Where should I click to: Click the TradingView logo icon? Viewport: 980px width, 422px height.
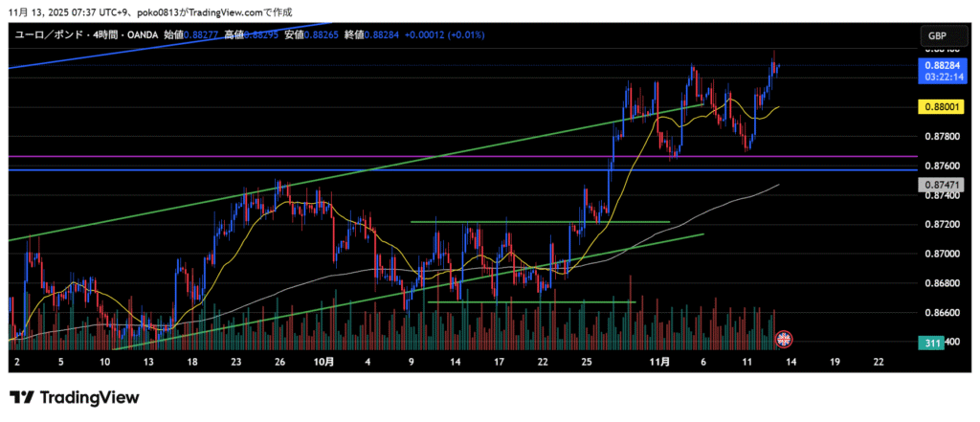pyautogui.click(x=23, y=397)
